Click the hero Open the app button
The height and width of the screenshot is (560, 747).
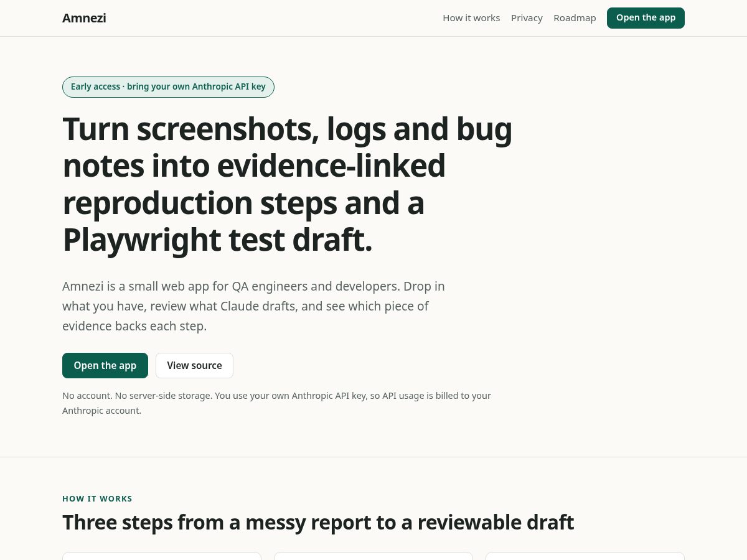105,365
